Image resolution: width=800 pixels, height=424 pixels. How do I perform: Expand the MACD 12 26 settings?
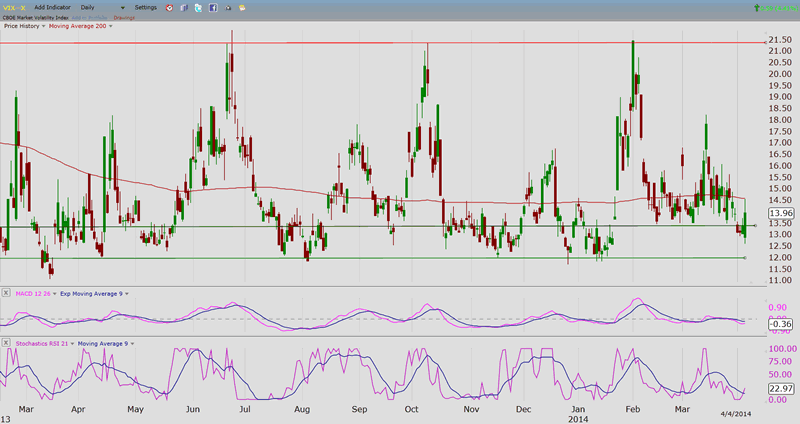point(54,293)
